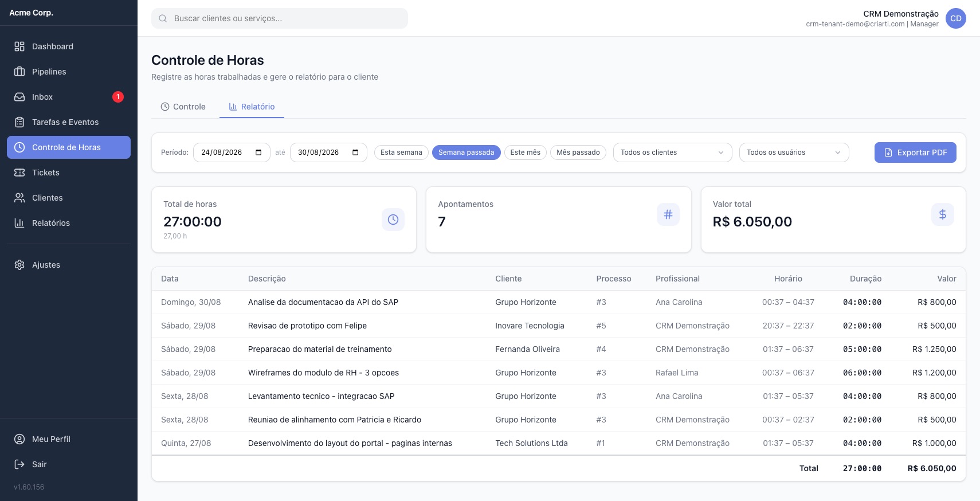The height and width of the screenshot is (501, 980).
Task: Click the Relatórios chart icon in sidebar
Action: tap(19, 223)
